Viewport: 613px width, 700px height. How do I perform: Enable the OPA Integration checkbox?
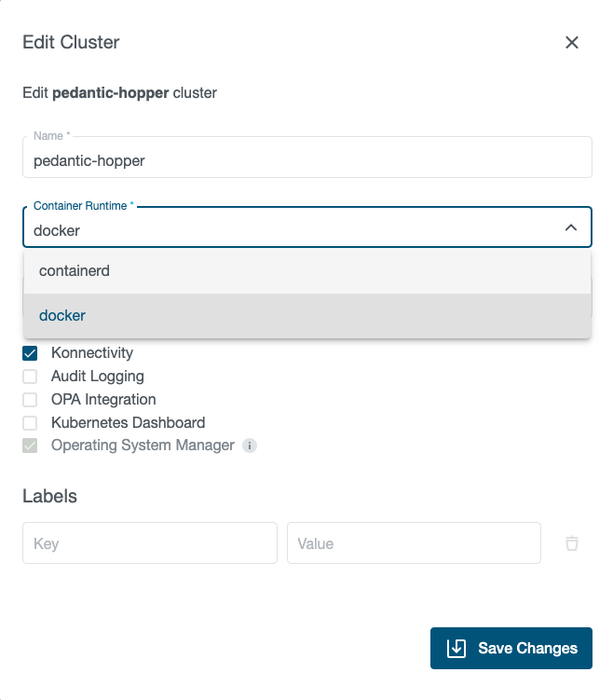30,400
